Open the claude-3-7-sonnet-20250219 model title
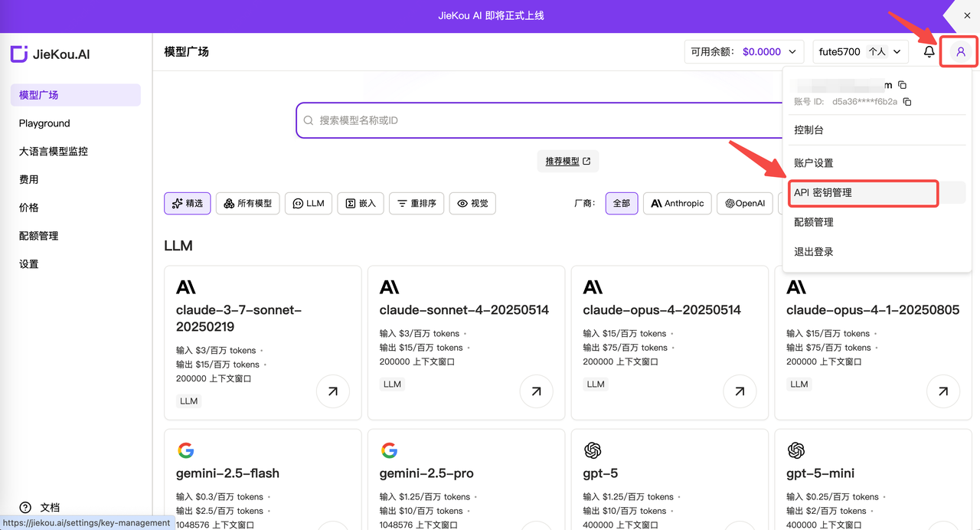 [x=239, y=318]
